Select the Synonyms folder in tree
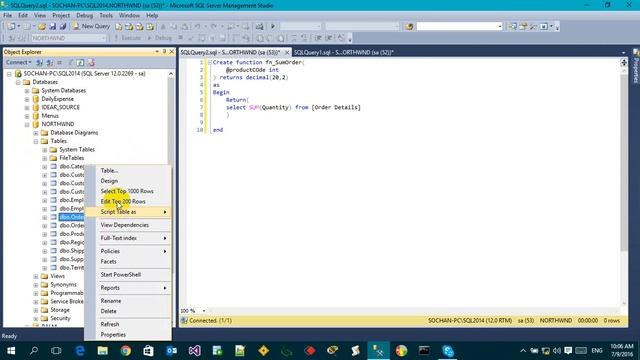Image resolution: width=640 pixels, height=360 pixels. click(x=63, y=284)
